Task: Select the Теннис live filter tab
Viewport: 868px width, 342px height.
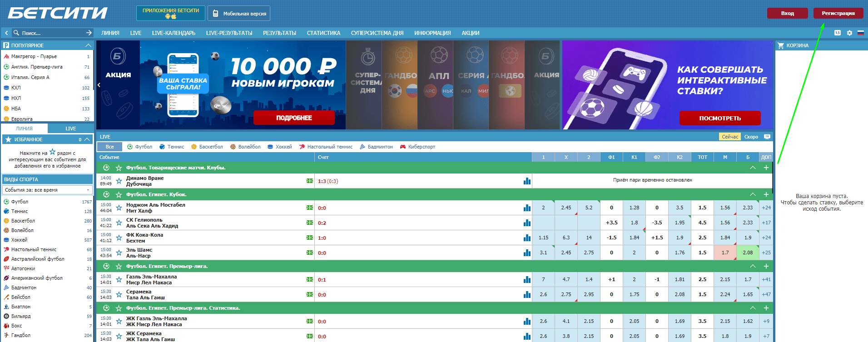Action: pos(172,147)
